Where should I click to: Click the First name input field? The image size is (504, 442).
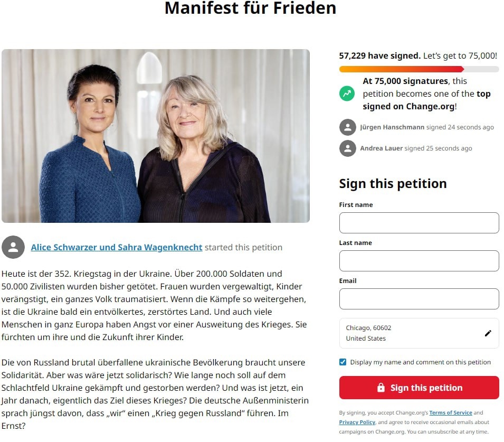tap(419, 223)
